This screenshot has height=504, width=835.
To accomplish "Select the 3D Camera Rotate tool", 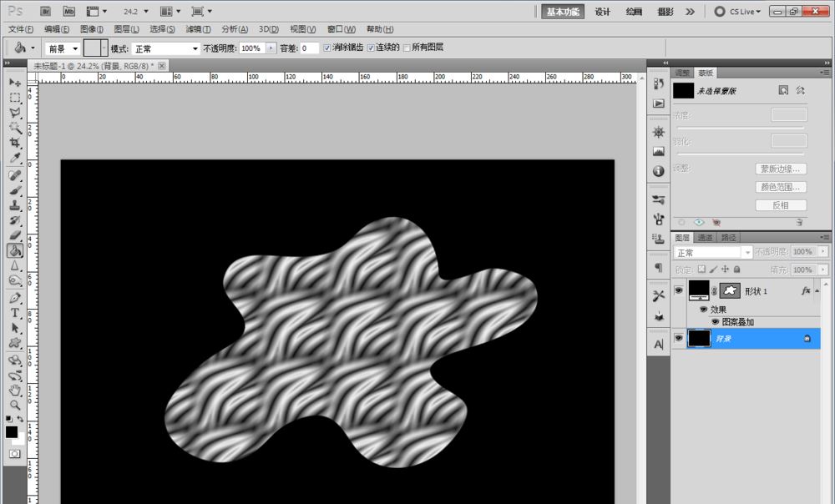I will pyautogui.click(x=15, y=375).
